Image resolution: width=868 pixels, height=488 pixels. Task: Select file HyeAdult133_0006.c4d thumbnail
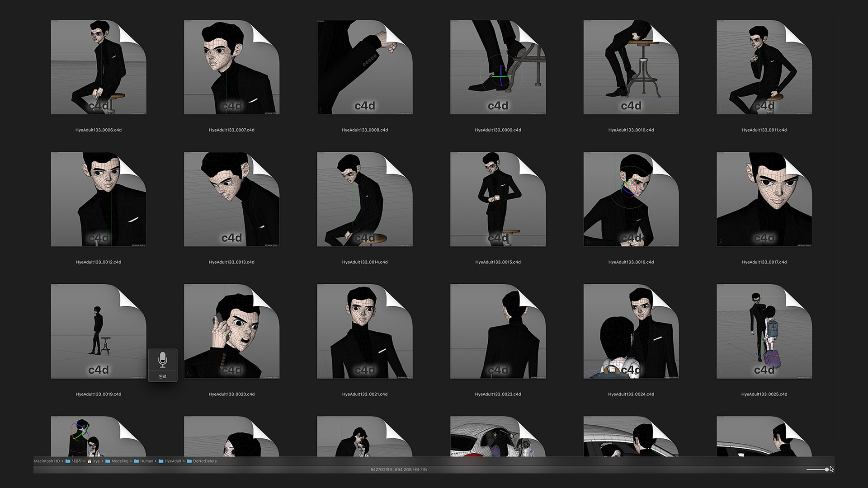click(98, 67)
